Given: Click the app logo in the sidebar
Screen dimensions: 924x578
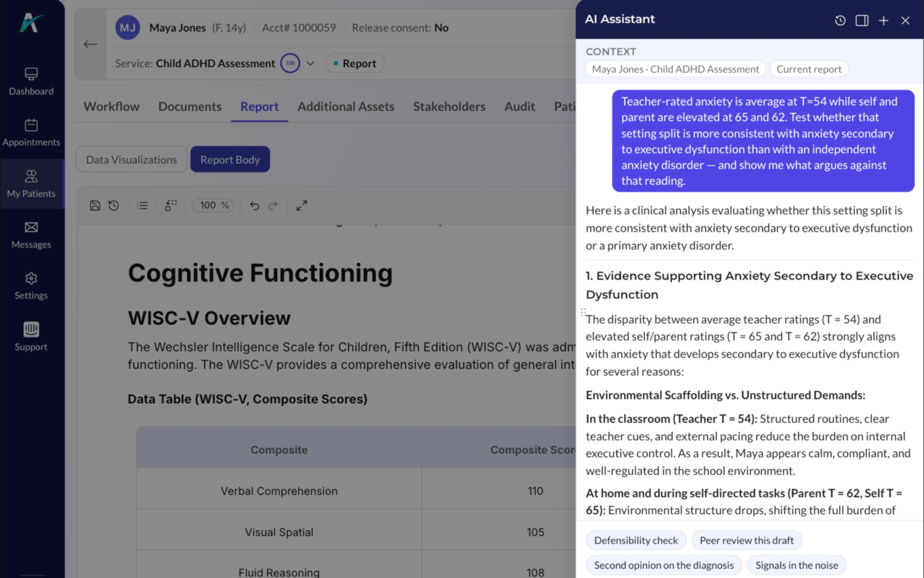Looking at the screenshot, I should click(31, 23).
